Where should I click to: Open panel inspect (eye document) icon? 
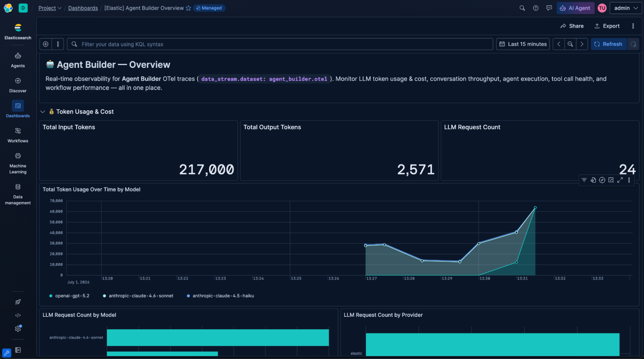(x=593, y=180)
